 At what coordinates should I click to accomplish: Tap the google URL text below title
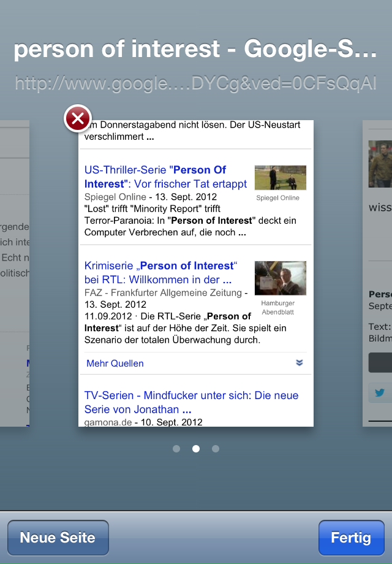pyautogui.click(x=195, y=84)
